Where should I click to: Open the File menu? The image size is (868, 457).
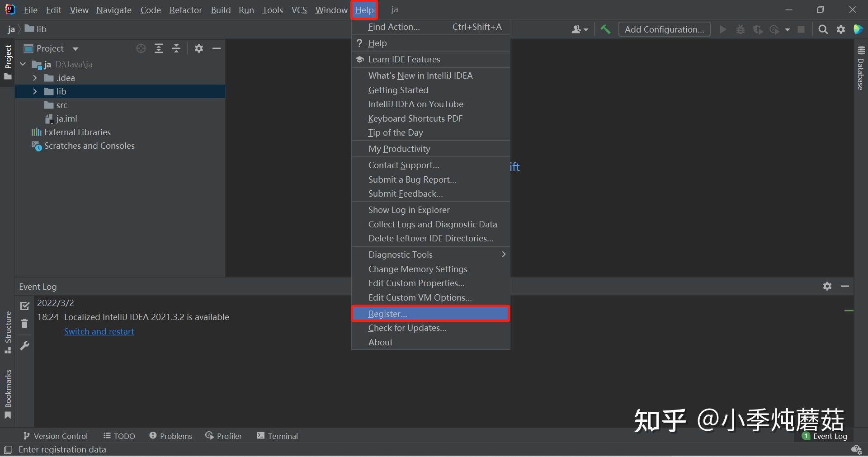point(31,10)
